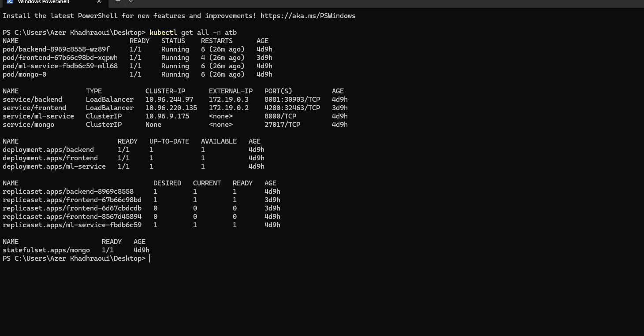Click service/frontend row name

tap(34, 108)
